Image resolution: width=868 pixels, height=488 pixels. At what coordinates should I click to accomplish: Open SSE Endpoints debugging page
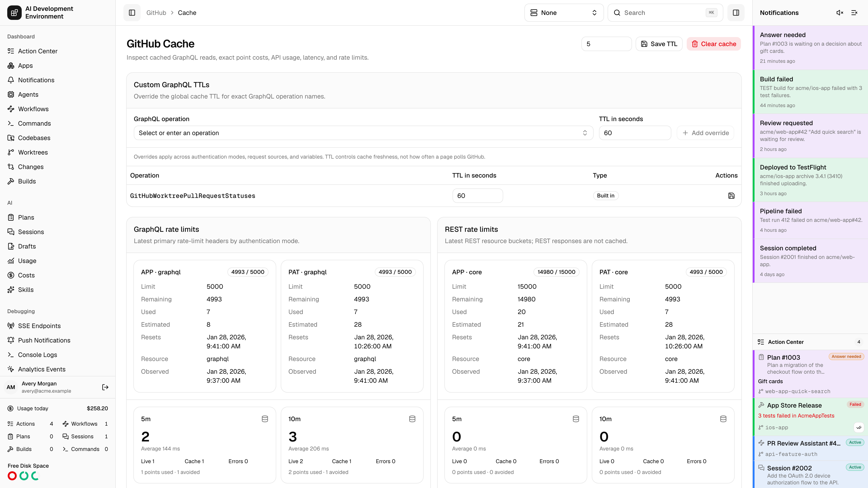click(x=58, y=326)
